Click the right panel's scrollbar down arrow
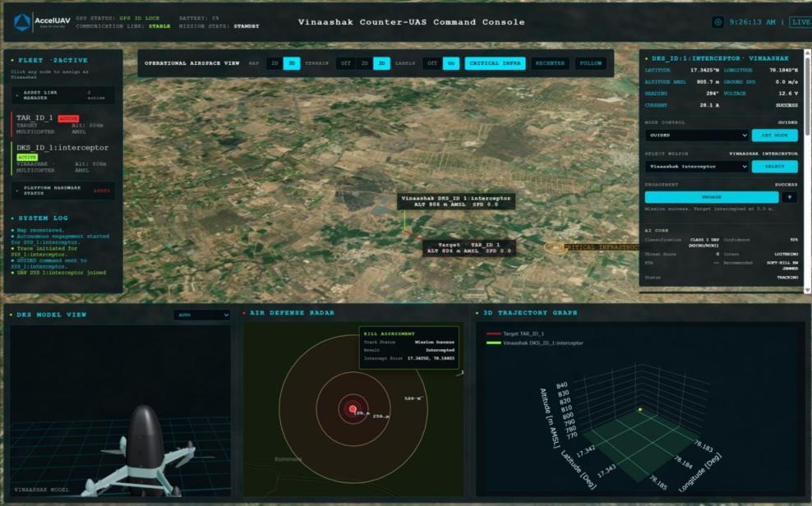This screenshot has height=506, width=812. click(808, 290)
